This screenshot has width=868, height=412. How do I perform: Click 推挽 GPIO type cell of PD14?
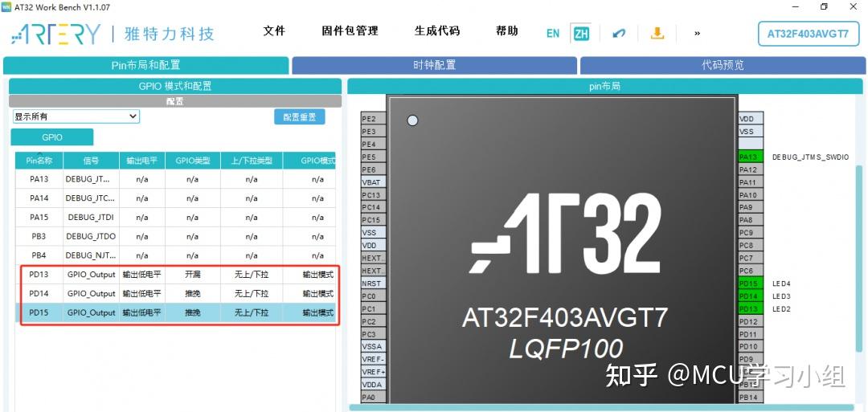coord(193,293)
